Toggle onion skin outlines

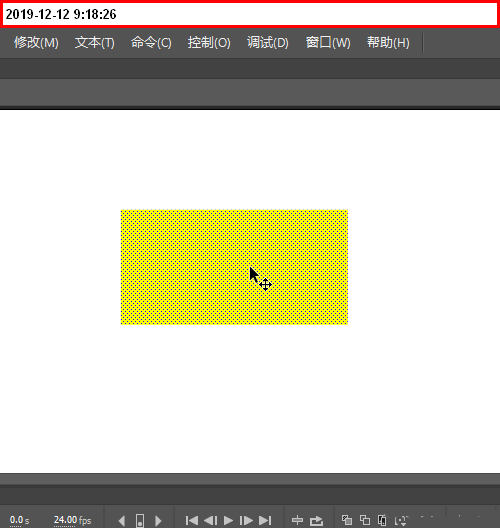click(x=365, y=520)
